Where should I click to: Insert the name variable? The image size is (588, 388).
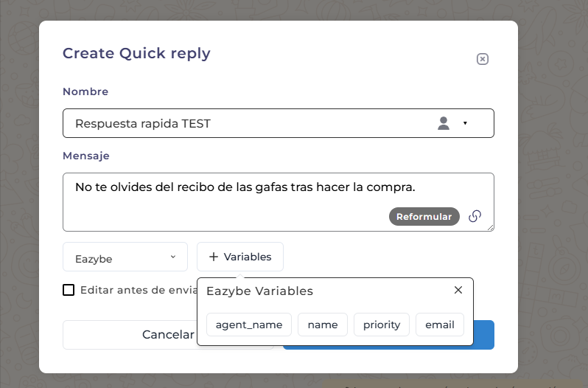[x=323, y=325]
